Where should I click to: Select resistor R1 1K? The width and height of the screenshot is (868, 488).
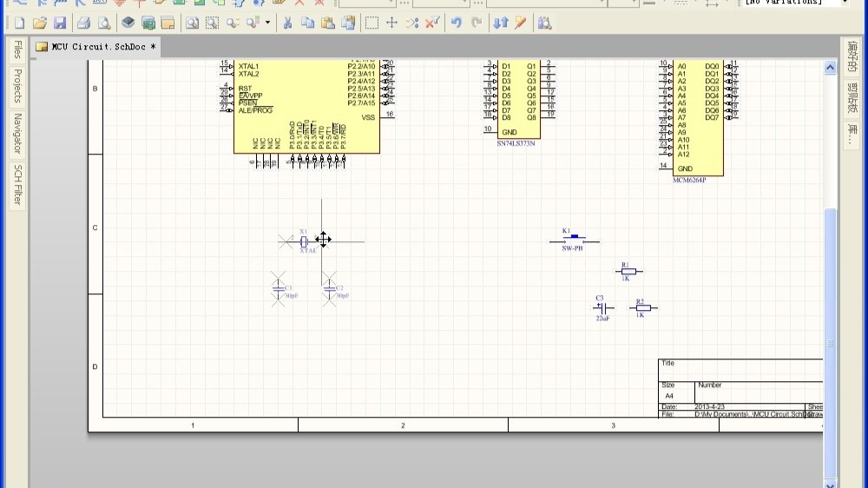[x=628, y=272]
